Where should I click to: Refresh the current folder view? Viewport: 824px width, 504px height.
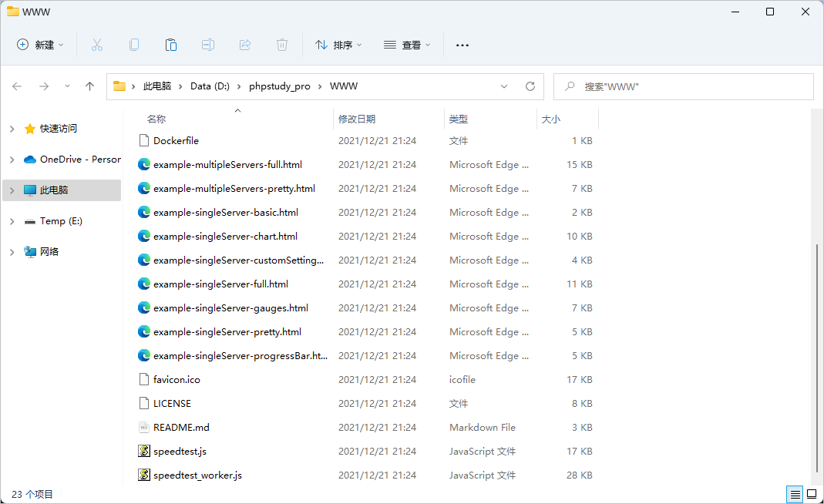(x=530, y=86)
